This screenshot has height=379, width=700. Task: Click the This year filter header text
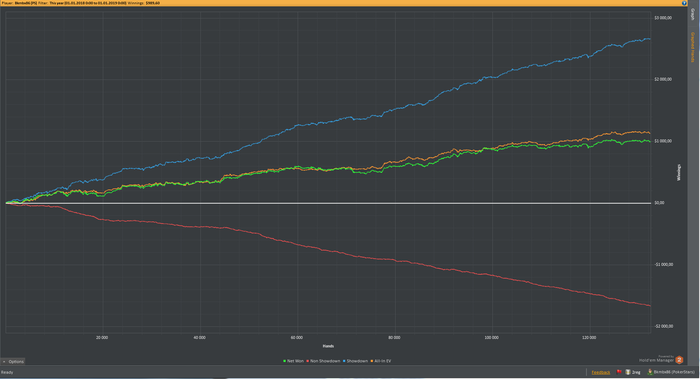click(82, 3)
